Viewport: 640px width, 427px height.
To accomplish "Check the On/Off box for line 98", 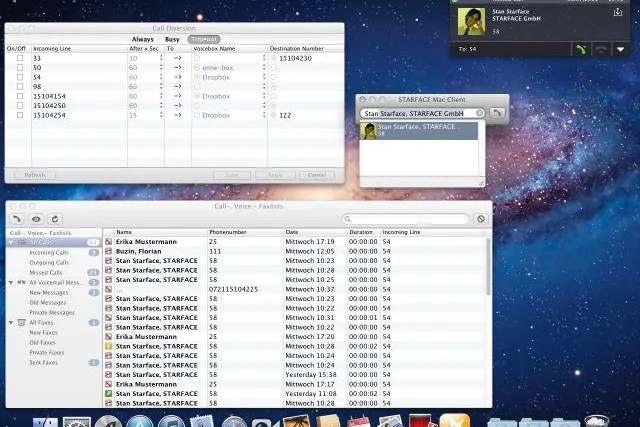I will (x=20, y=87).
